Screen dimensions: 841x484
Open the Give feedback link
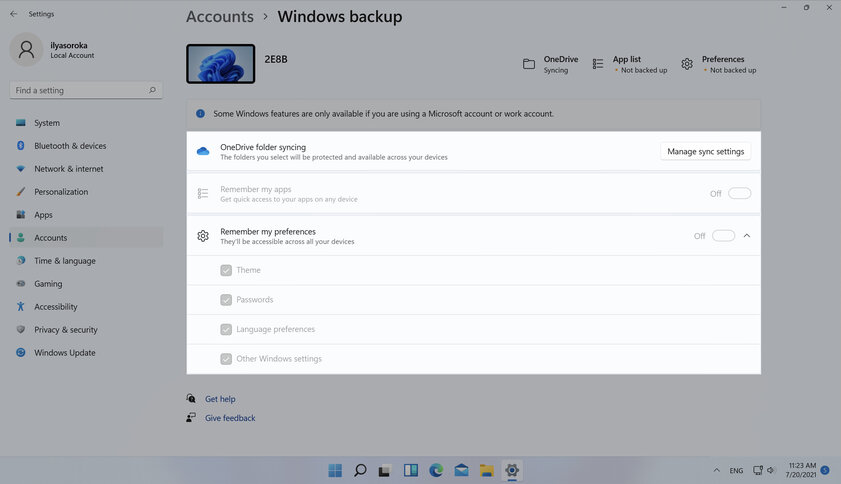230,418
